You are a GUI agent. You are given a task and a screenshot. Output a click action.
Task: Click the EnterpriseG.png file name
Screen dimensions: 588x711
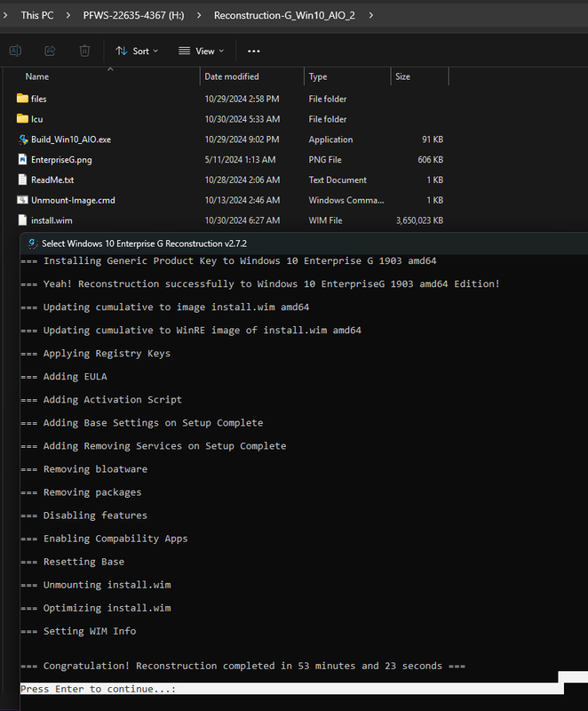61,160
